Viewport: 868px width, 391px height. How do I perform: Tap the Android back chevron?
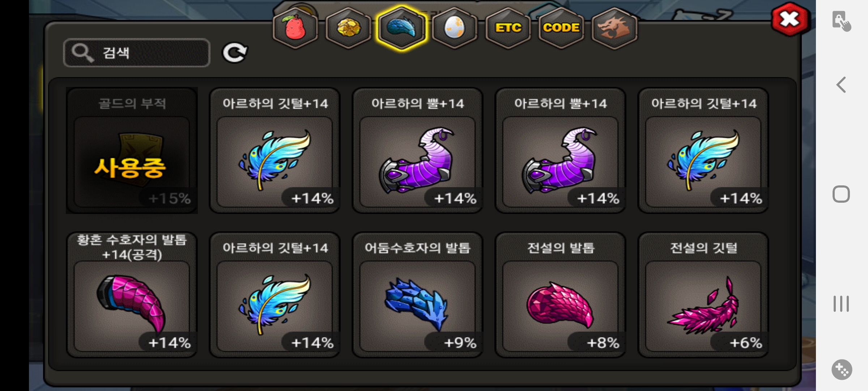[841, 85]
